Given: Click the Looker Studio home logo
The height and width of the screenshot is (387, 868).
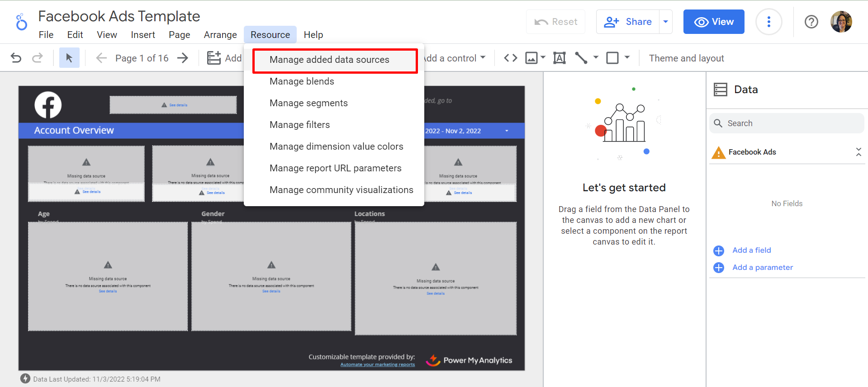Looking at the screenshot, I should pyautogui.click(x=21, y=22).
